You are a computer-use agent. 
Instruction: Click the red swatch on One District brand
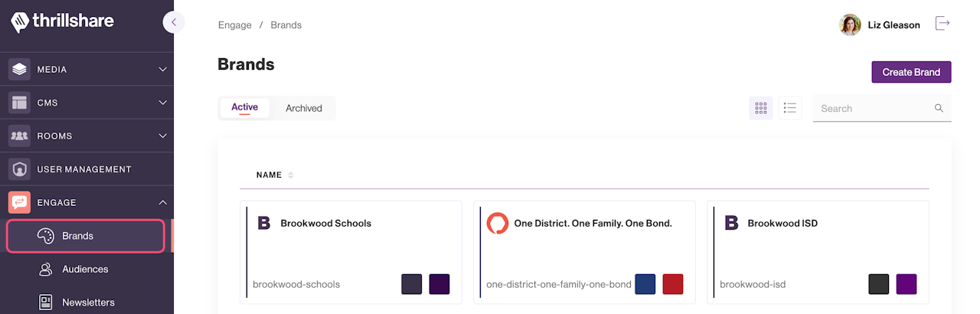pos(672,284)
